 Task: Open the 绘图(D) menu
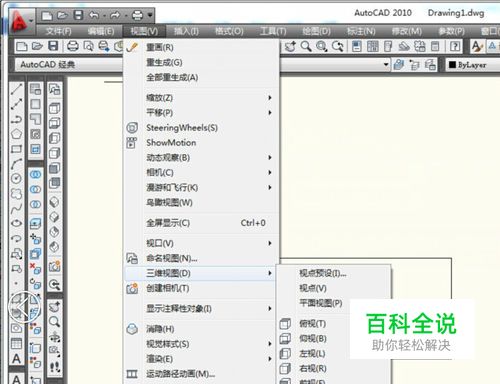point(316,31)
